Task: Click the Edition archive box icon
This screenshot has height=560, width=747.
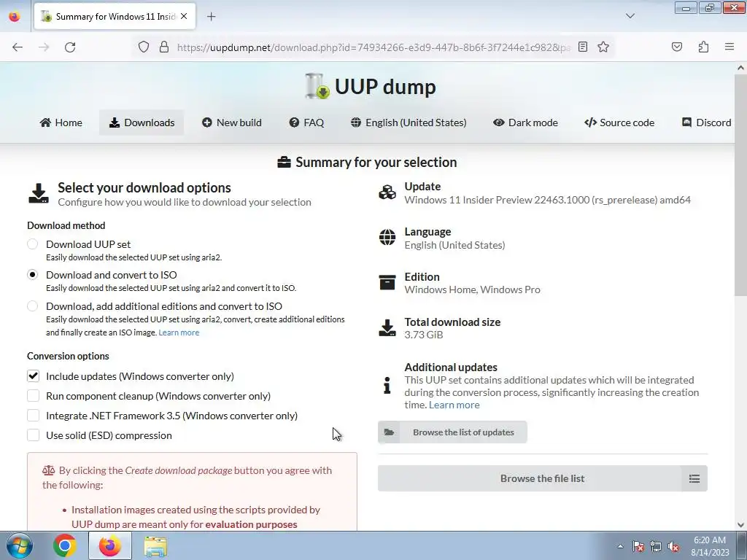Action: tap(387, 282)
